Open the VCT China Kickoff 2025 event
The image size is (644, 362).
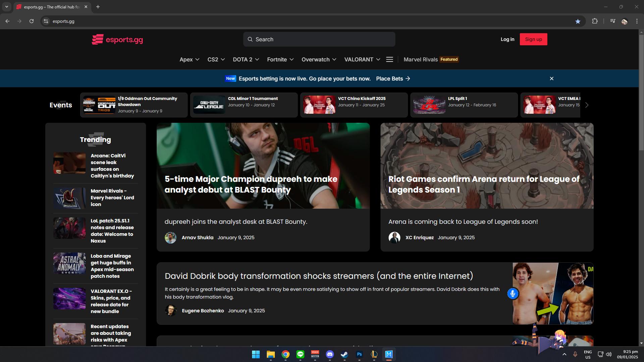point(354,105)
